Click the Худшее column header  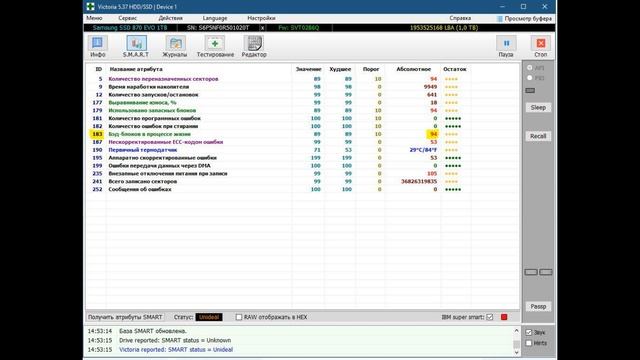tap(340, 69)
